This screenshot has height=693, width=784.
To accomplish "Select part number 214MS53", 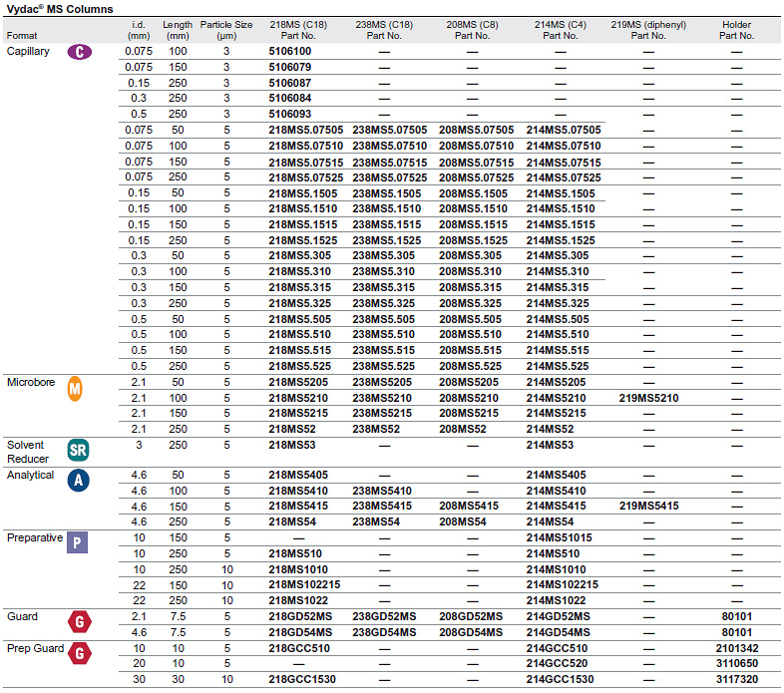I will 550,445.
